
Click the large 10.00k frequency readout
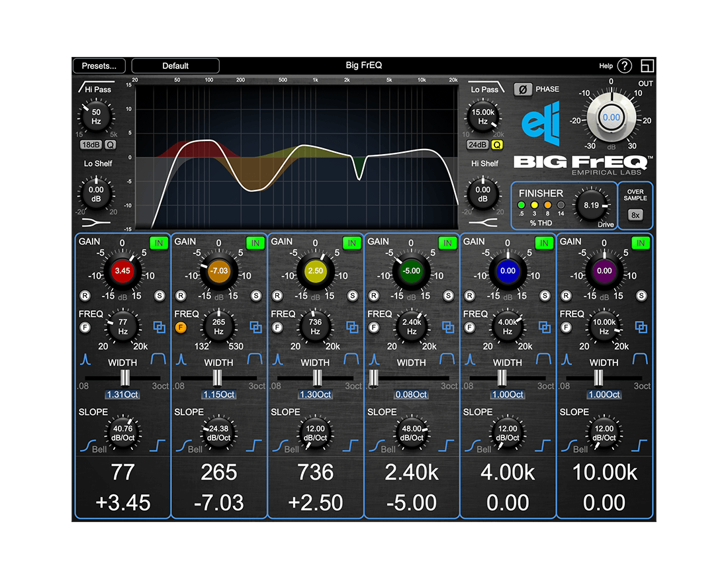pyautogui.click(x=604, y=472)
